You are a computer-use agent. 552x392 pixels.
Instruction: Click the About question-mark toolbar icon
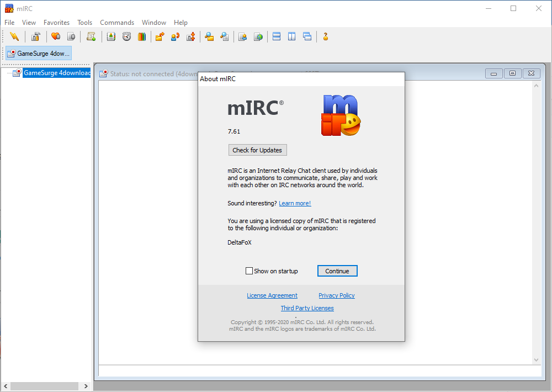click(x=326, y=36)
